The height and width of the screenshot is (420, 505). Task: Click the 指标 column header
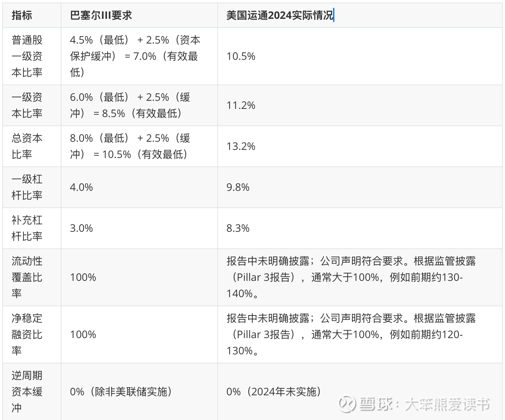pos(22,15)
